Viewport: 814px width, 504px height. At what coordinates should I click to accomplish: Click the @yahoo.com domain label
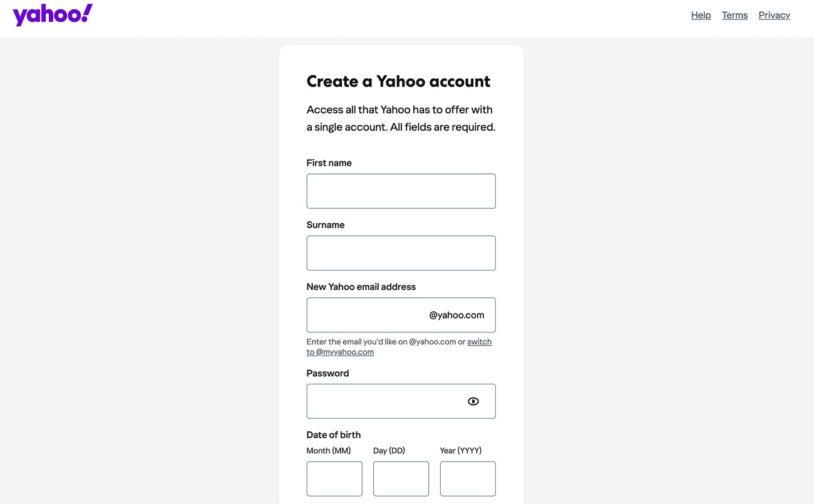pyautogui.click(x=457, y=315)
